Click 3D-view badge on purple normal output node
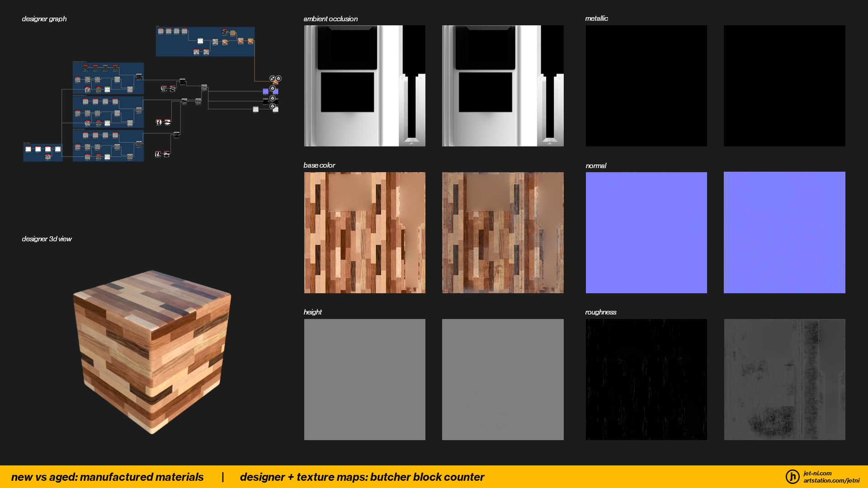This screenshot has width=868, height=488. (273, 88)
